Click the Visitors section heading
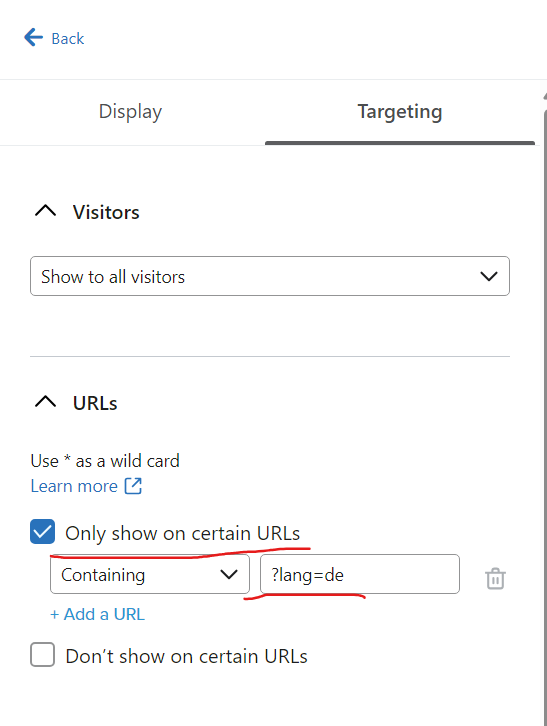Viewport: 547px width, 726px height. pos(106,213)
